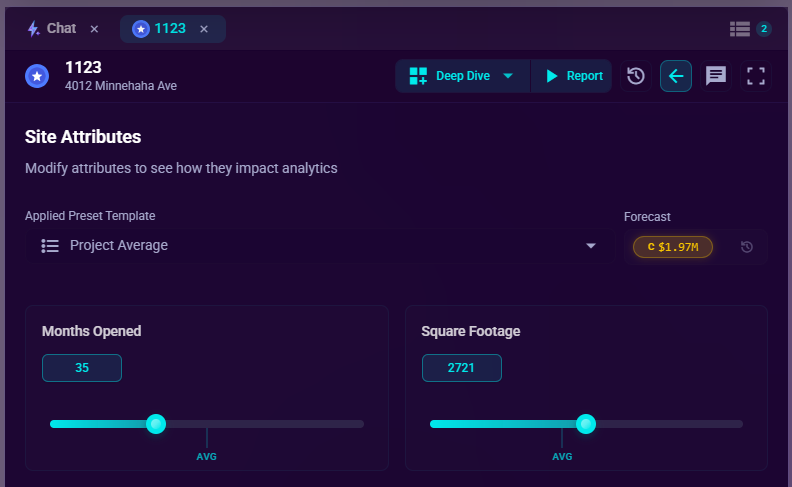Click the lightning bolt Chat icon

click(x=33, y=29)
